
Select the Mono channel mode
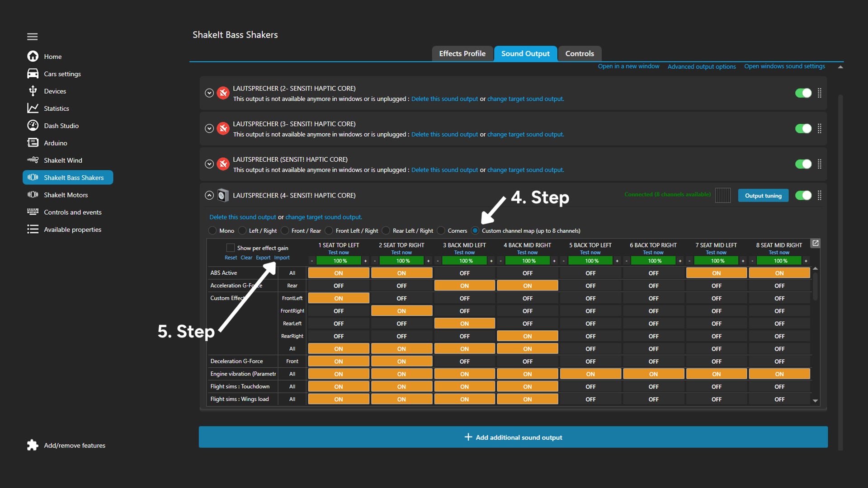pos(212,230)
